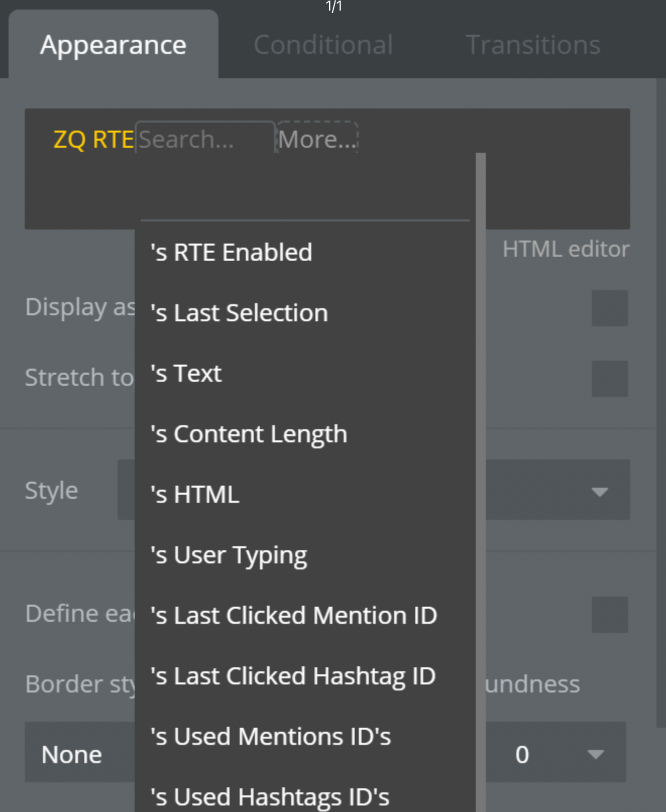The image size is (666, 812).
Task: Select "'s Last Selection" option
Action: click(238, 312)
